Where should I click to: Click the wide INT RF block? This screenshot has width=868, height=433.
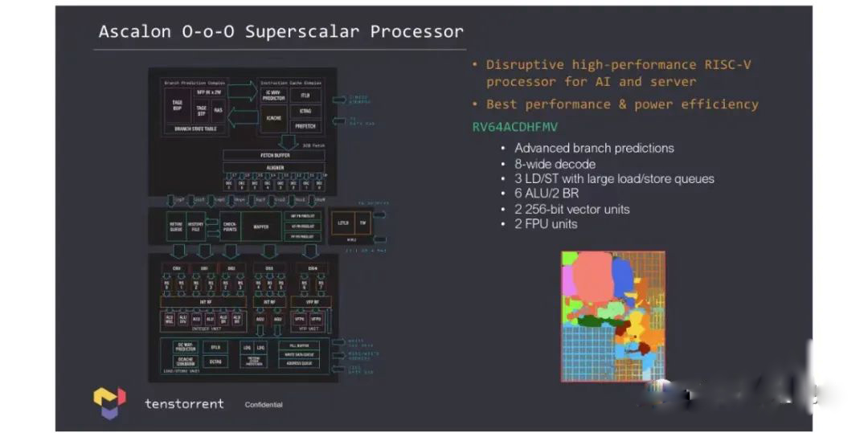pyautogui.click(x=203, y=302)
